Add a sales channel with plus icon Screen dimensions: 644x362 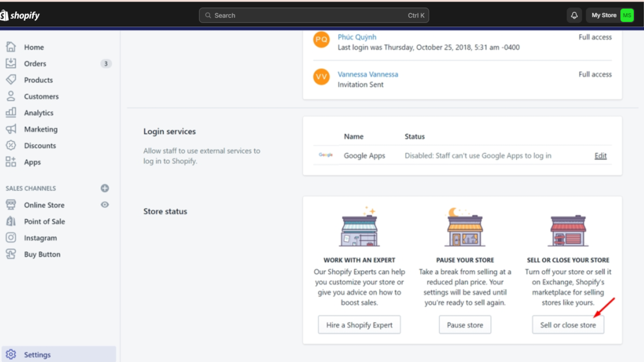tap(105, 188)
